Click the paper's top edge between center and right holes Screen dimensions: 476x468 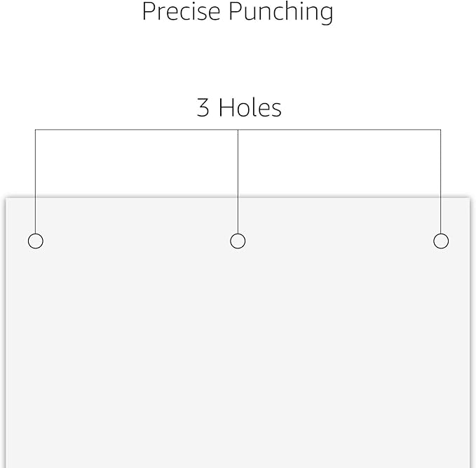(x=340, y=199)
